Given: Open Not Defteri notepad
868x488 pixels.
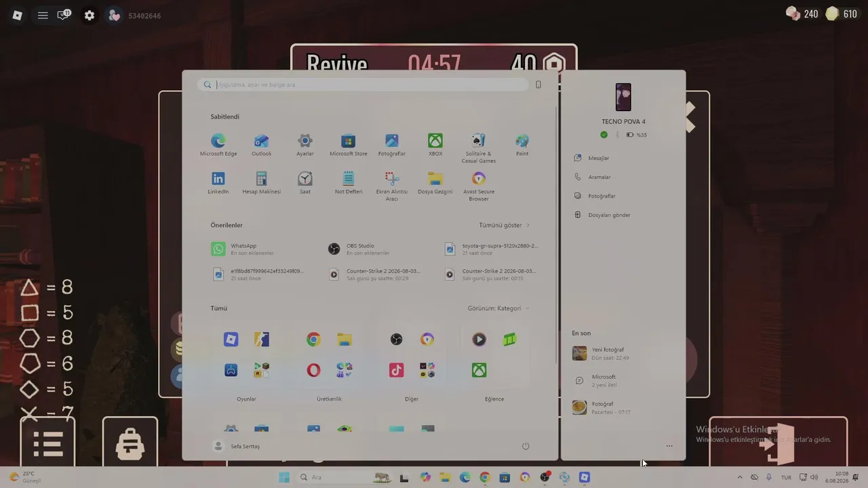Looking at the screenshot, I should (x=349, y=182).
